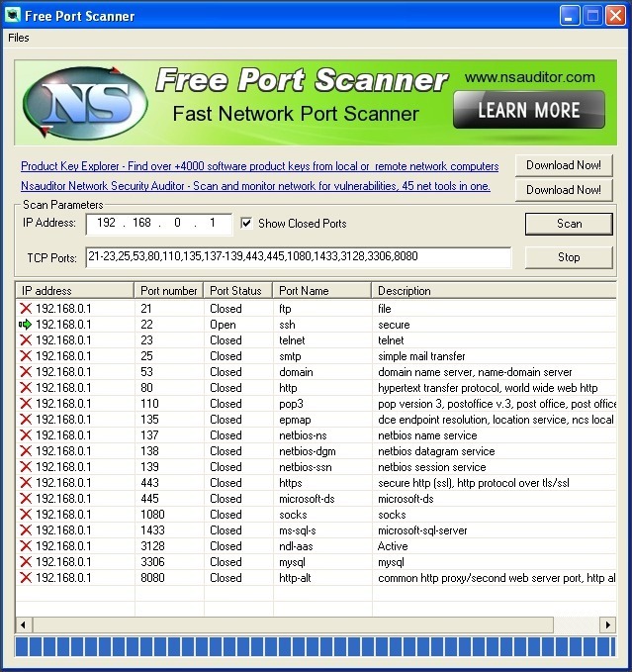The image size is (632, 672).
Task: Select the 'simple mail transfer' description
Action: click(421, 356)
